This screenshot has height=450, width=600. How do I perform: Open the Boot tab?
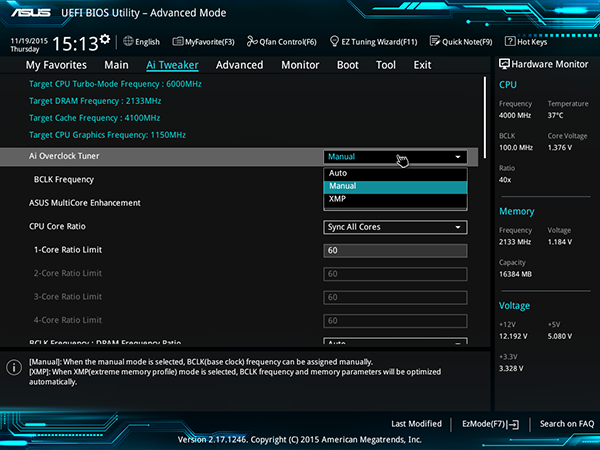coord(347,65)
